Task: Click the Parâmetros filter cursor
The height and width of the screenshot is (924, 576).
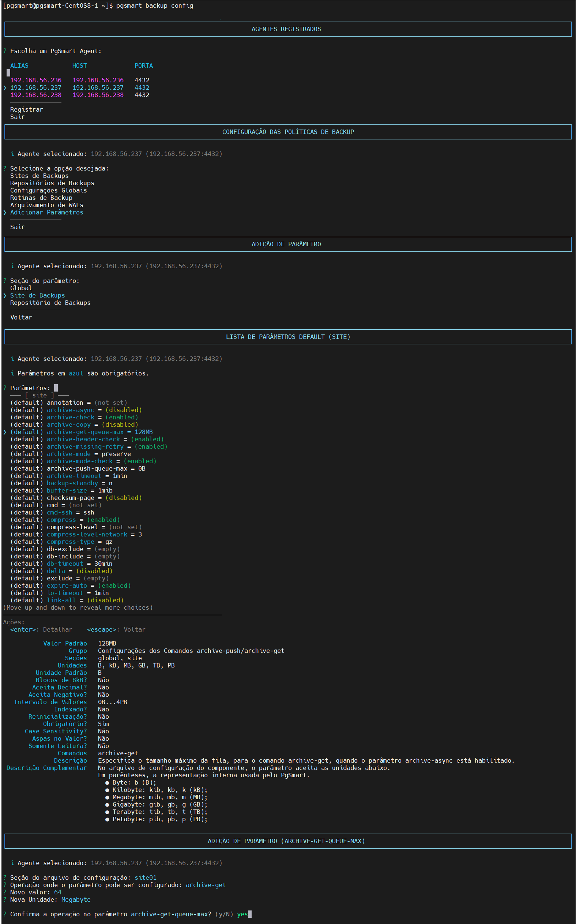Action: pyautogui.click(x=56, y=388)
